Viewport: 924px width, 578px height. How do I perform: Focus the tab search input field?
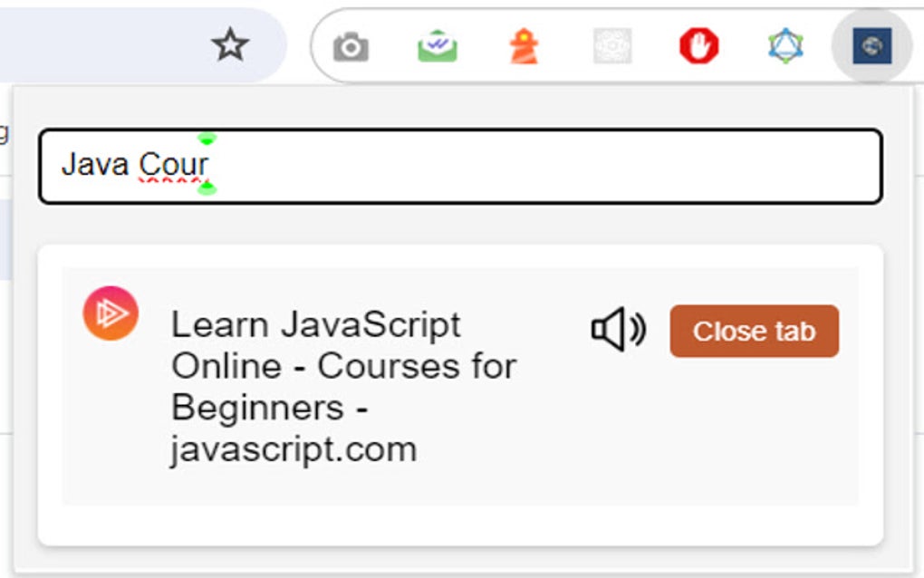click(x=544, y=166)
